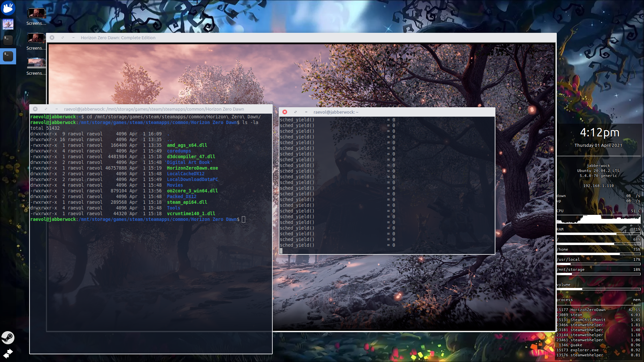
Task: Click the Packed_DX12 directory name
Action: (x=182, y=196)
